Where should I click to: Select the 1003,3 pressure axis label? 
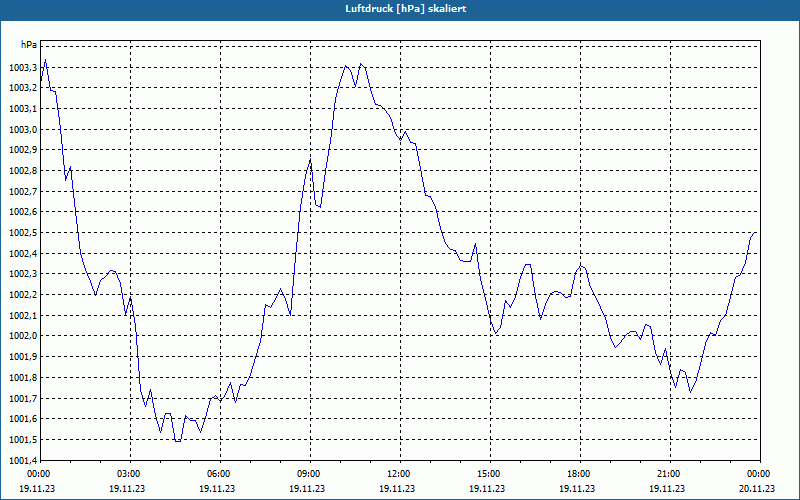click(x=23, y=67)
